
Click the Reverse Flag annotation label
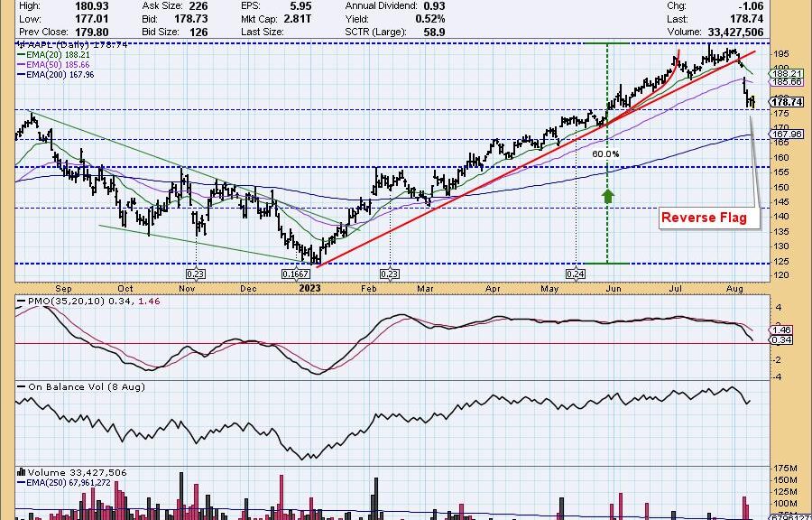coord(704,218)
